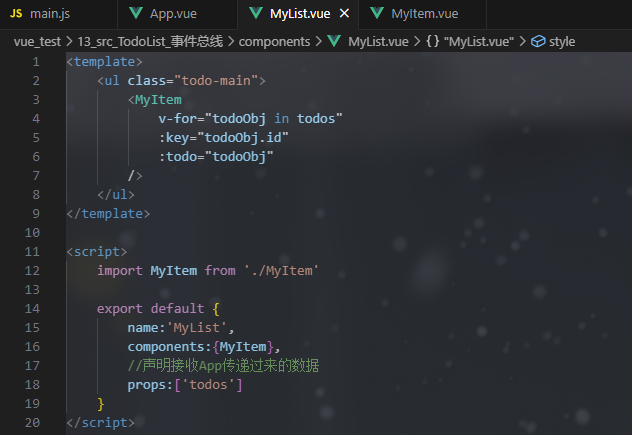Open vue_test breadcrumb

coord(37,42)
